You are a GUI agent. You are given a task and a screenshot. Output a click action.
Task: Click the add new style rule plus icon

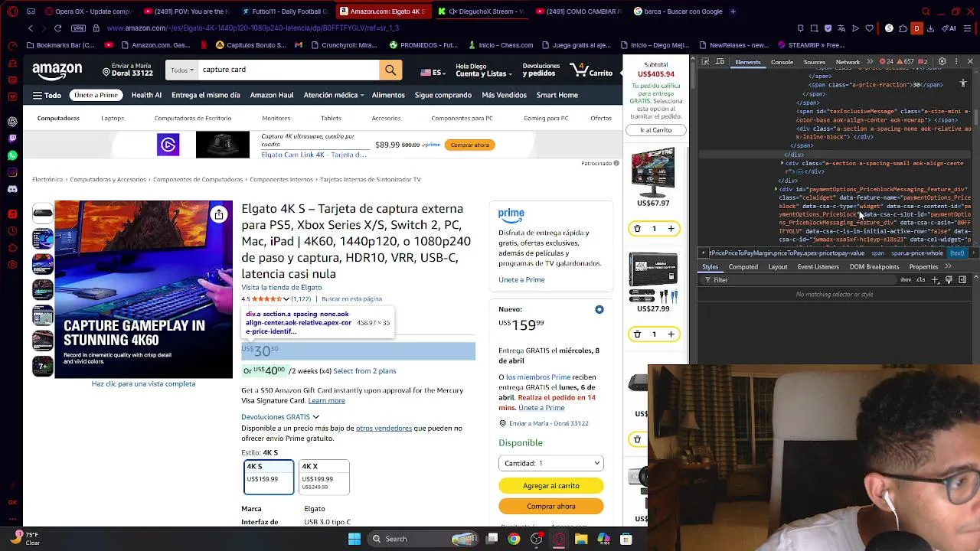[936, 280]
